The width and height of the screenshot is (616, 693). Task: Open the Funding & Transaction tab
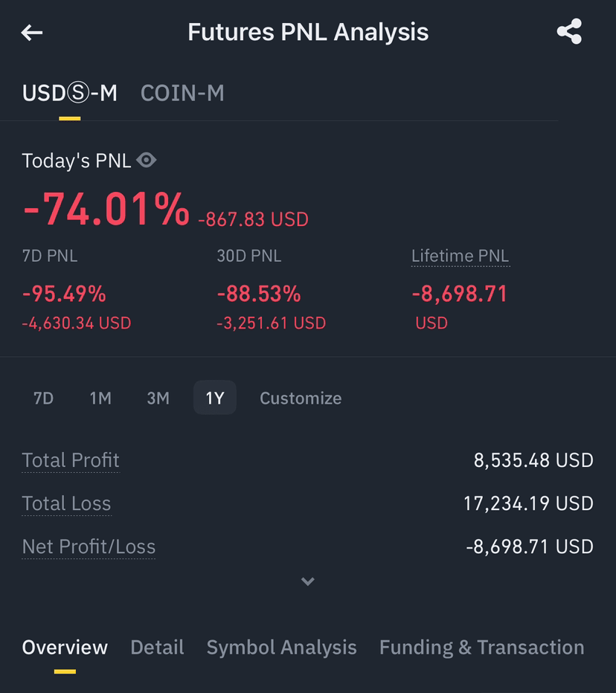[482, 648]
